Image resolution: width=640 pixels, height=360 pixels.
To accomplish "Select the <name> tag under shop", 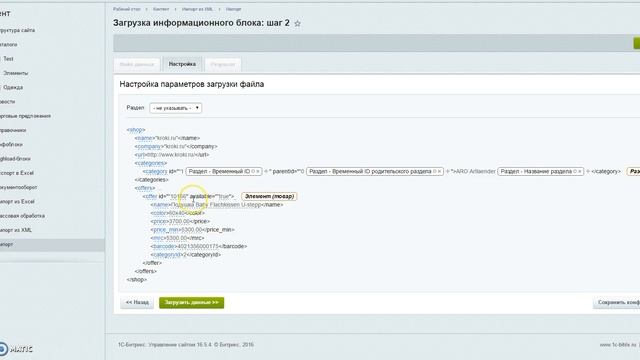I will [x=144, y=138].
